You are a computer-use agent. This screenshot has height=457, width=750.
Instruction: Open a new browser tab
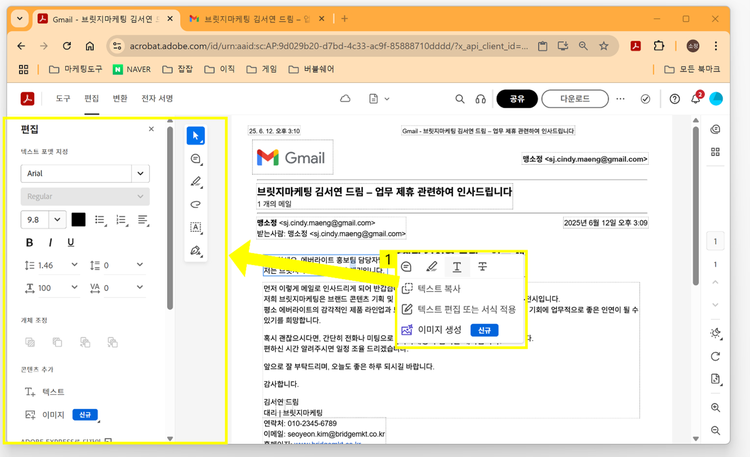344,19
